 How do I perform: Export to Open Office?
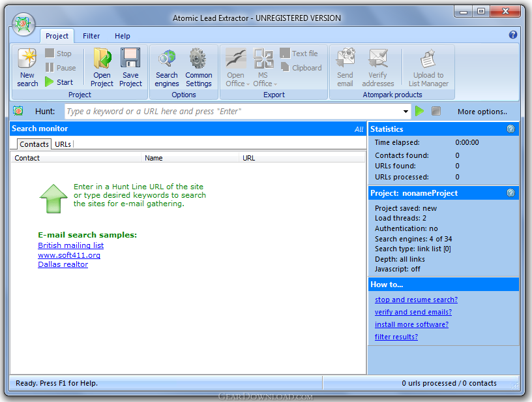[235, 68]
